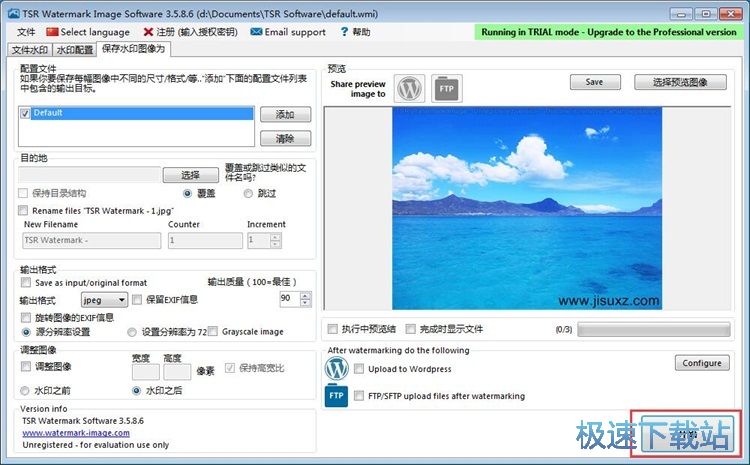Open the 文件 menu

(26, 32)
